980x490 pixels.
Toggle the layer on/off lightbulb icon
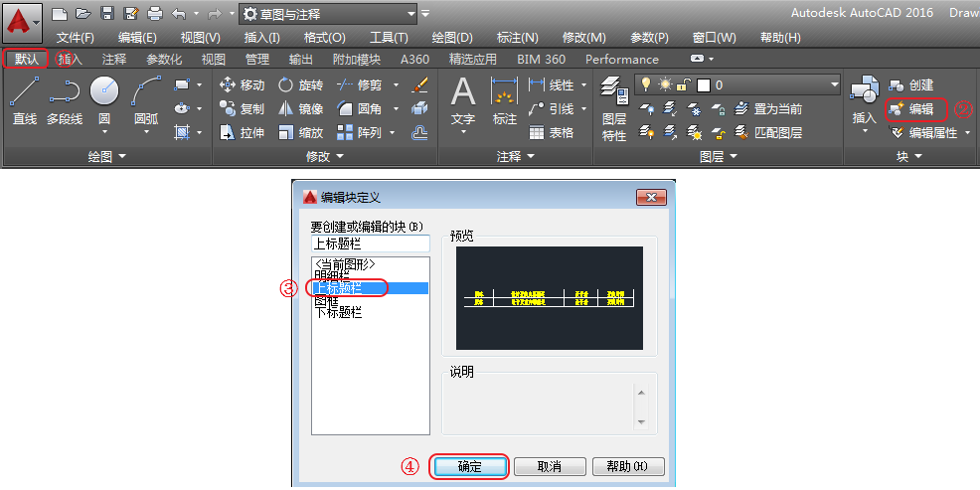pyautogui.click(x=646, y=84)
